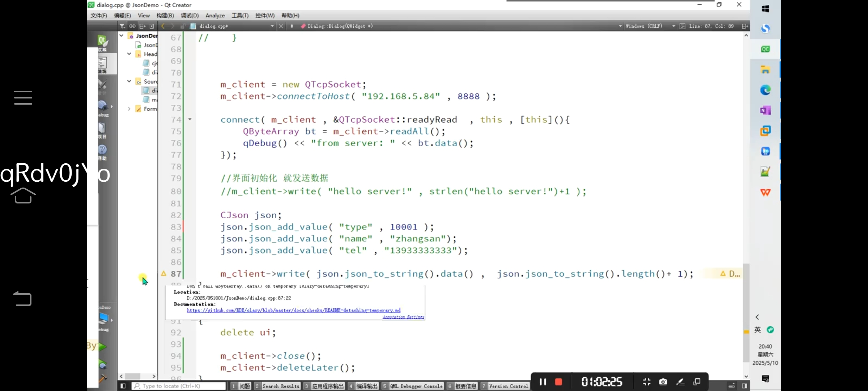Expand the Forms folder in project tree
The image size is (868, 391).
[129, 109]
